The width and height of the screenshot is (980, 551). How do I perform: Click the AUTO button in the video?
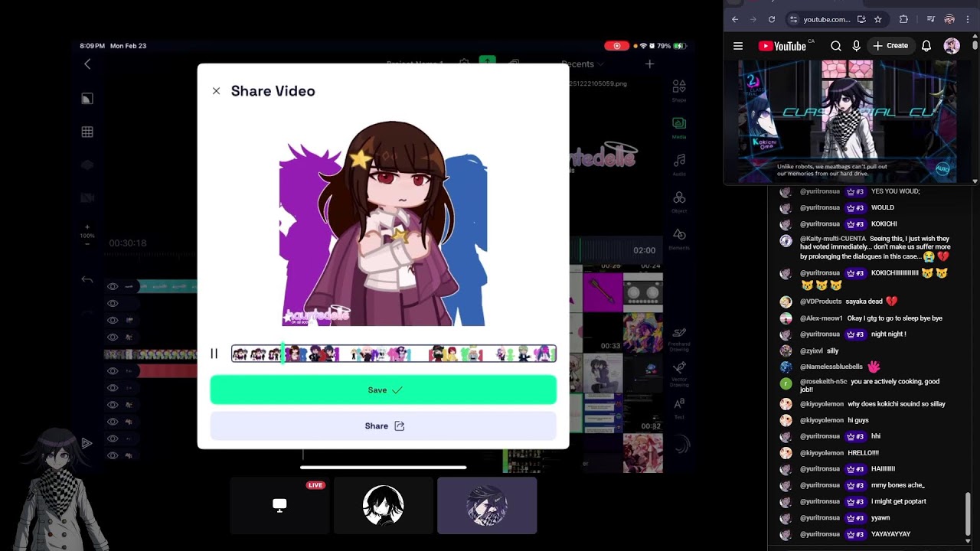click(x=942, y=169)
